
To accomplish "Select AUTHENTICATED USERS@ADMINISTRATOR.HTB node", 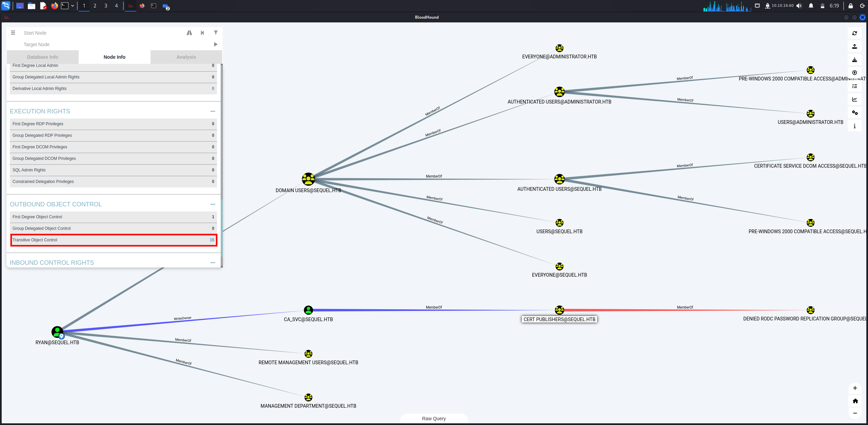I will click(559, 92).
